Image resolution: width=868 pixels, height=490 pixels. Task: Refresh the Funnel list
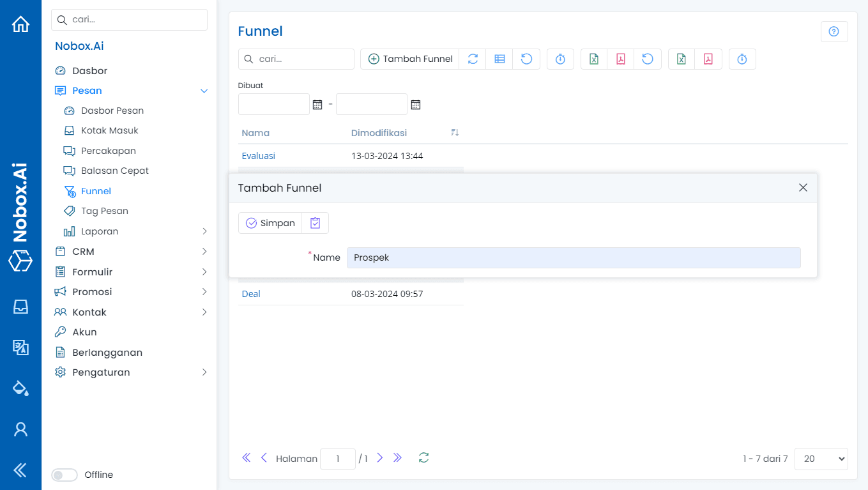[473, 59]
